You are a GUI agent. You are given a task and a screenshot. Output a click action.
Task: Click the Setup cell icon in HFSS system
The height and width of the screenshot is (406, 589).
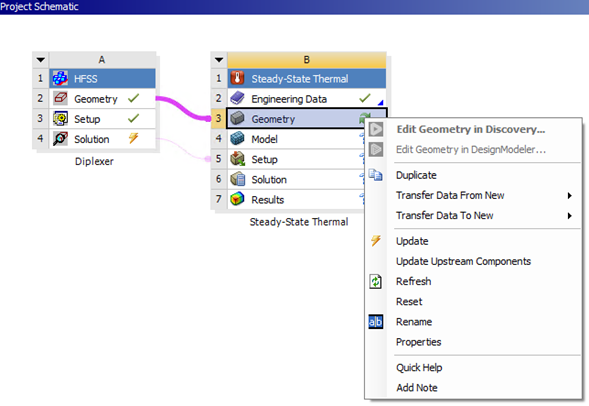[60, 119]
